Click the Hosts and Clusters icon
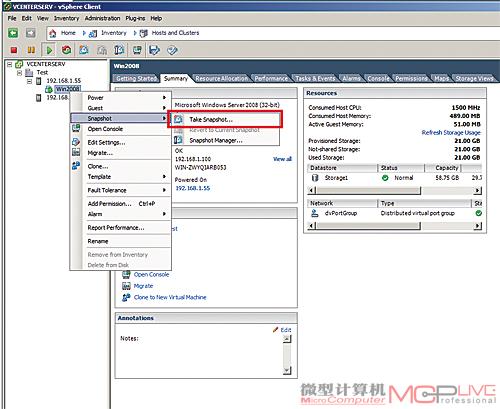Viewport: 500px width, 409px height. tap(143, 33)
